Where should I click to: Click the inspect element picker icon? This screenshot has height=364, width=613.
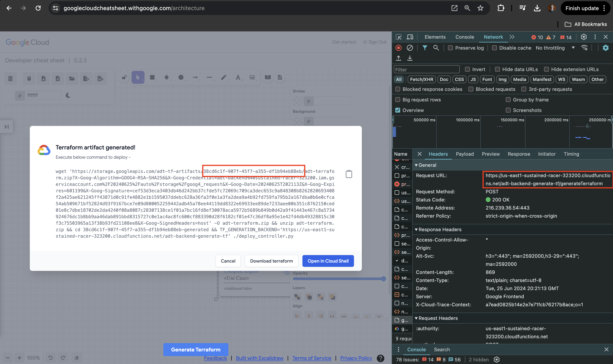pos(398,37)
